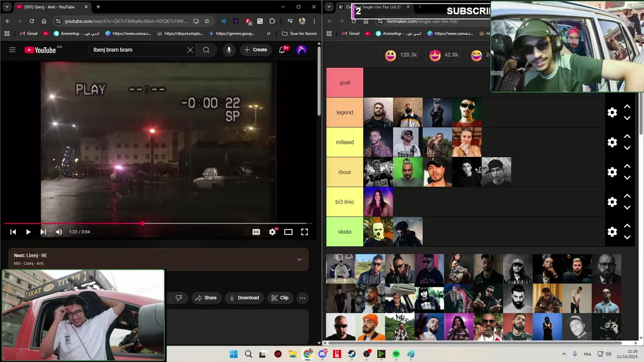
Task: Expand the Next: Lbenj - RE playlist panel
Action: [x=299, y=259]
